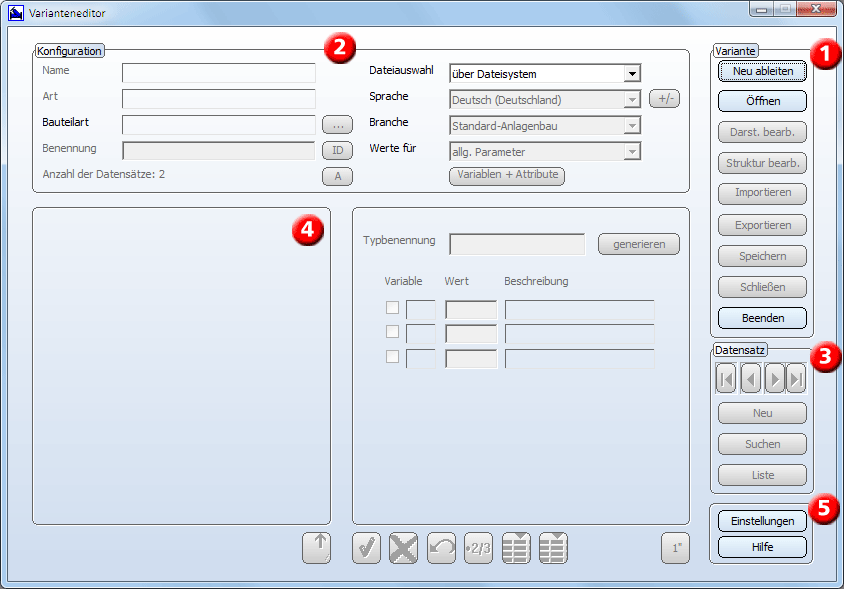Click the Importieren button
The image size is (844, 589).
(763, 193)
